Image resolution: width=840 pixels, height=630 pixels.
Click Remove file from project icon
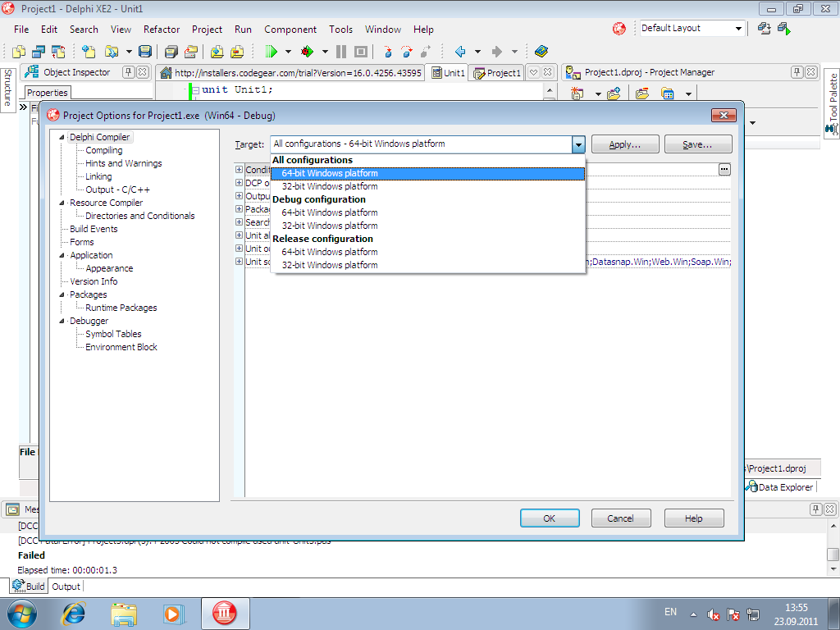pyautogui.click(x=237, y=52)
